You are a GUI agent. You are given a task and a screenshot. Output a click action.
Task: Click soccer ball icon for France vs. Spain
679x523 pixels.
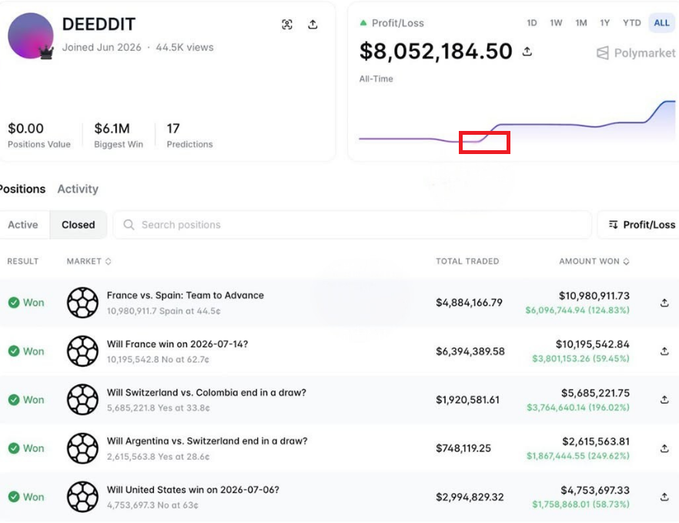(x=82, y=303)
